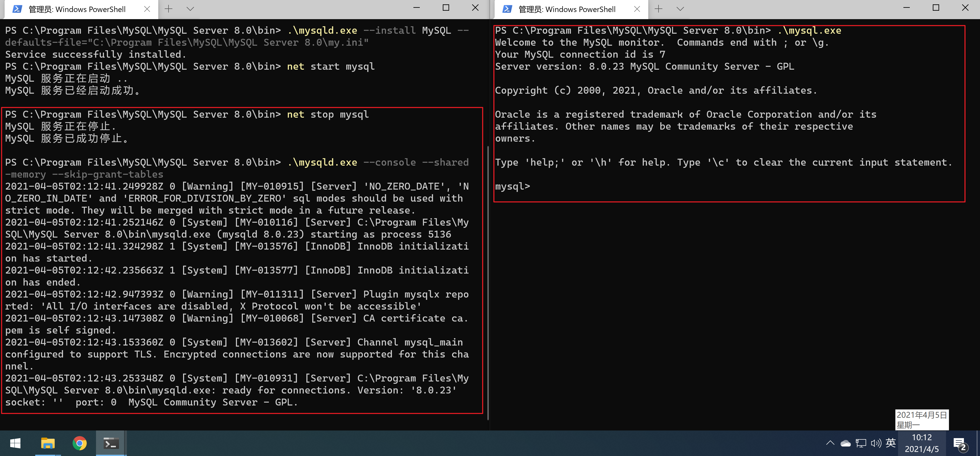Open the OneDrive cloud tray icon
980x456 pixels.
(845, 443)
